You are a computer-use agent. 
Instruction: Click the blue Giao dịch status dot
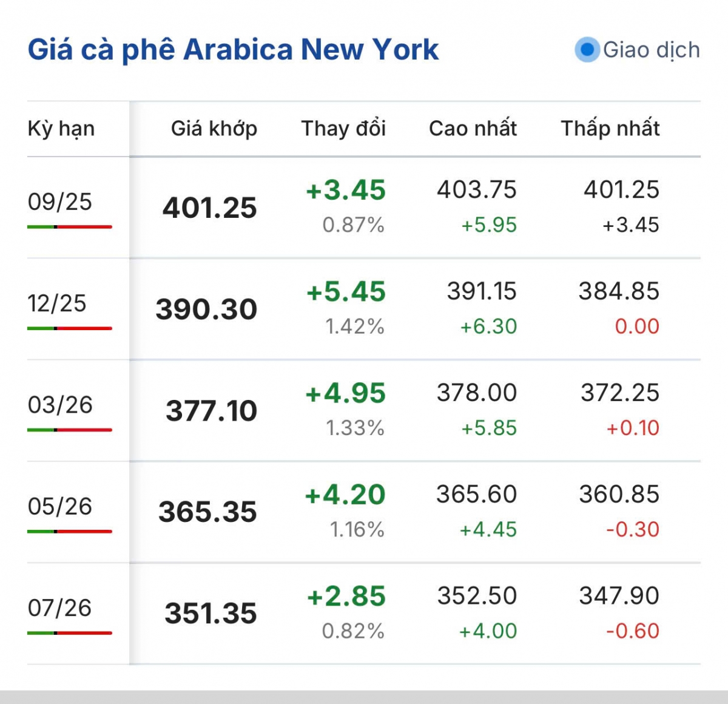587,50
